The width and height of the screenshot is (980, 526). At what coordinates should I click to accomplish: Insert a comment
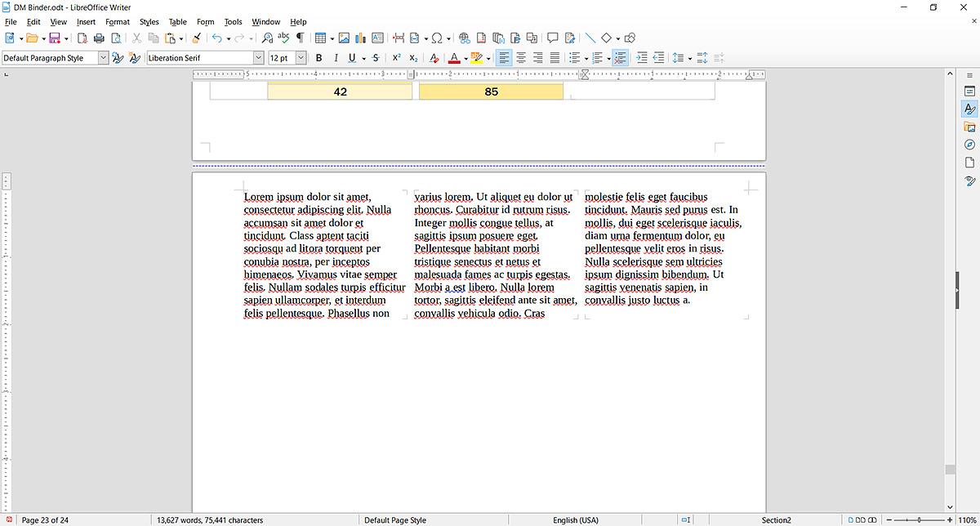[552, 38]
